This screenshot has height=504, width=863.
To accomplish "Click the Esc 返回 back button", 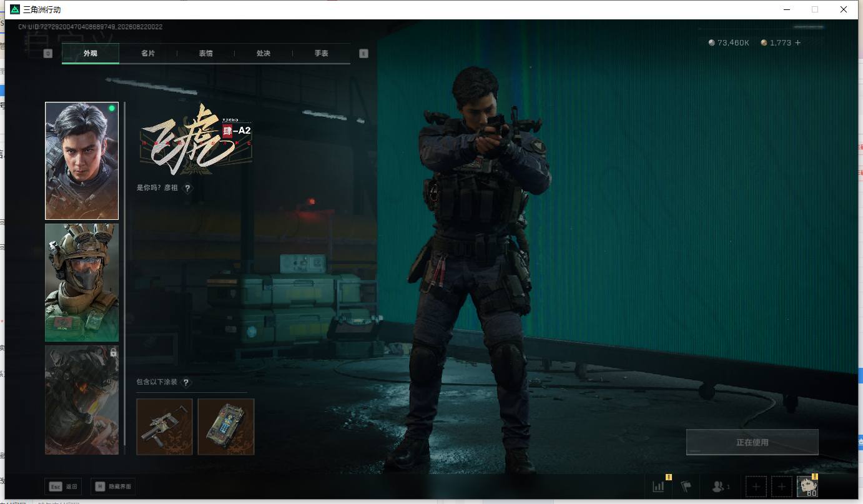I will (x=62, y=487).
